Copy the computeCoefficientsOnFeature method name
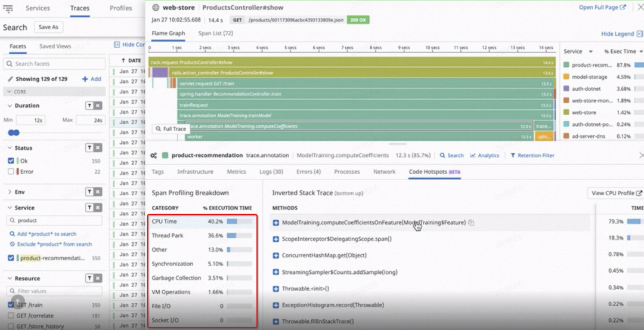Image resolution: width=644 pixels, height=330 pixels. (471, 223)
